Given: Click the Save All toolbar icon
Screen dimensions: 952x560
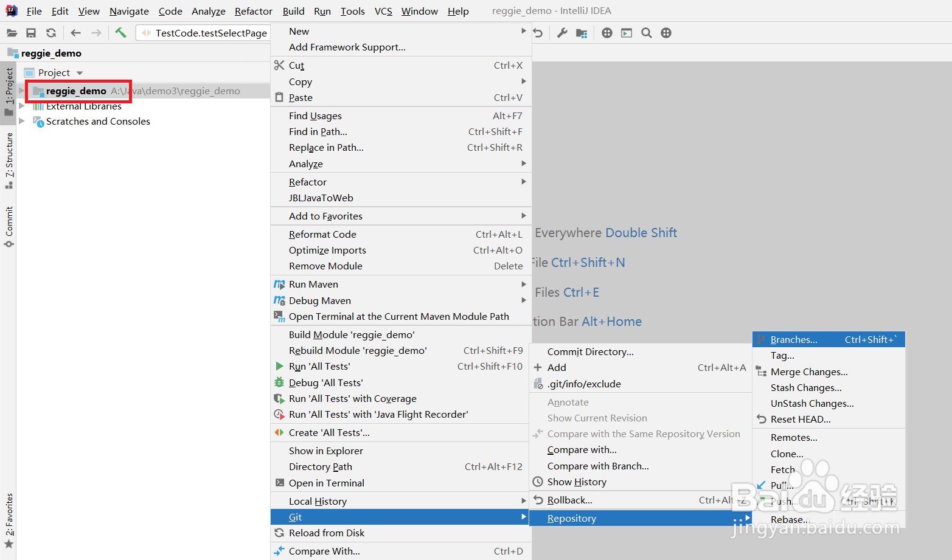Looking at the screenshot, I should click(x=31, y=33).
